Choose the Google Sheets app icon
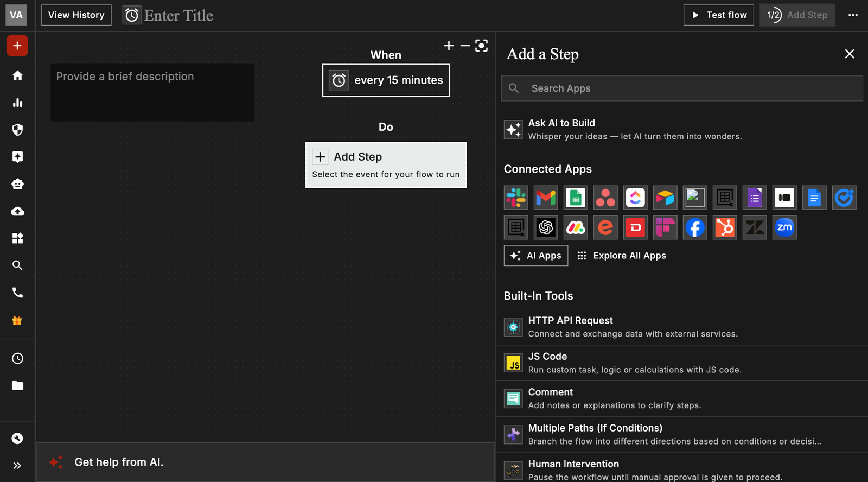Viewport: 868px width, 482px height. click(x=576, y=198)
